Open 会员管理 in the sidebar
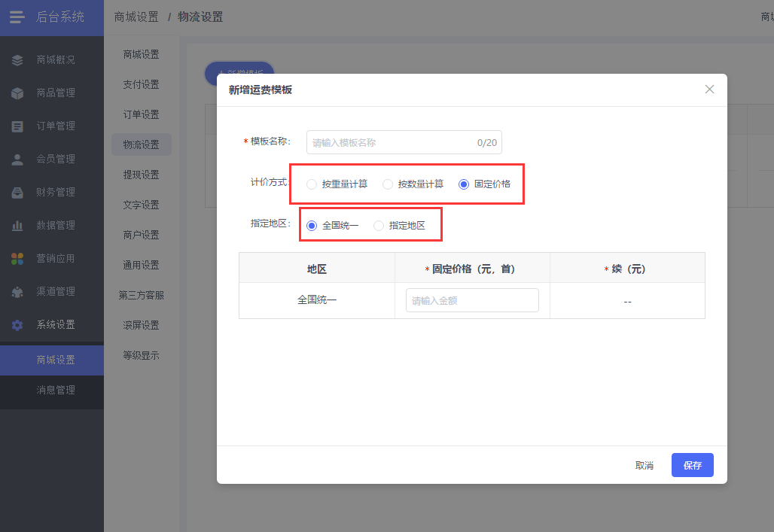 pyautogui.click(x=52, y=159)
